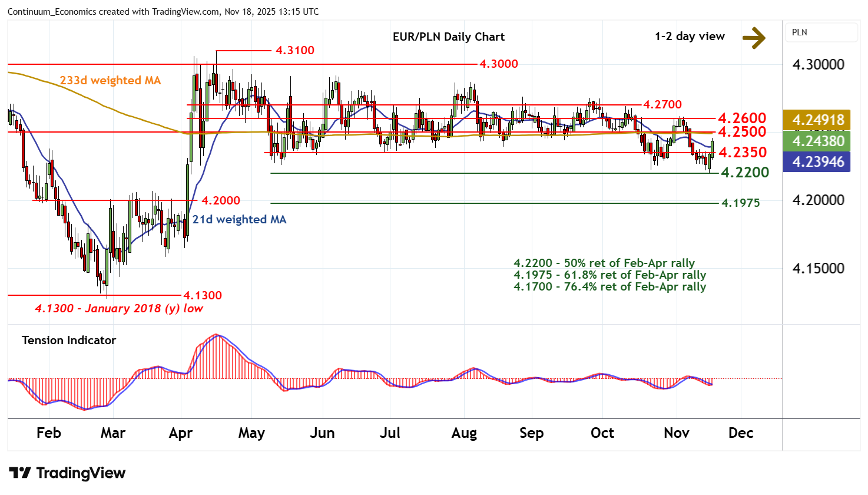Click the Tension Indicator label
The image size is (868, 495).
tap(68, 340)
